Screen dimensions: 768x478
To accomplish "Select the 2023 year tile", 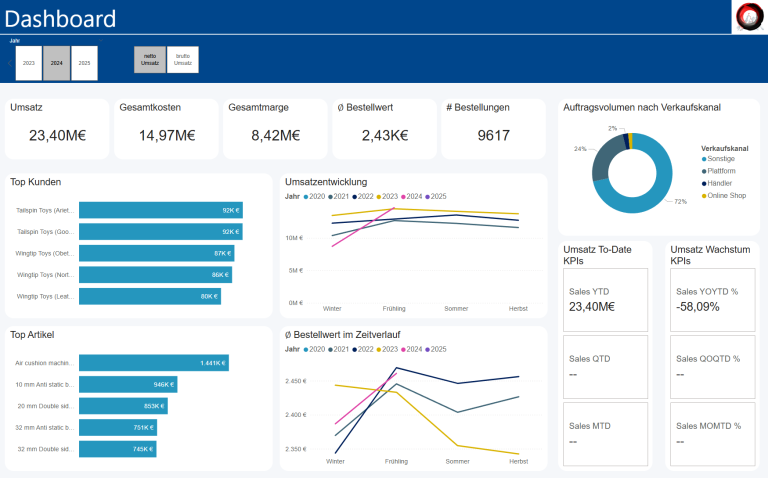I will pos(29,62).
